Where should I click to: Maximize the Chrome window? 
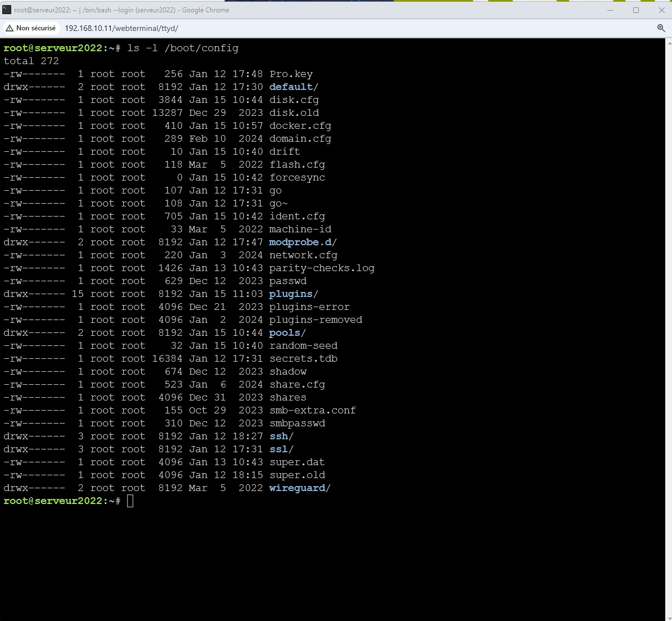tap(636, 10)
